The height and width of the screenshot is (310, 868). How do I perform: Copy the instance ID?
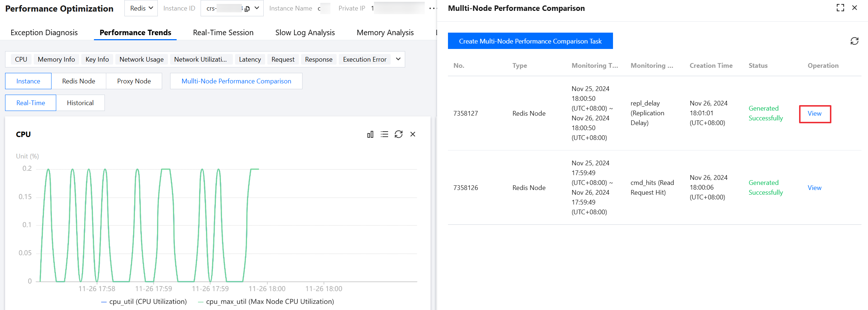[247, 9]
